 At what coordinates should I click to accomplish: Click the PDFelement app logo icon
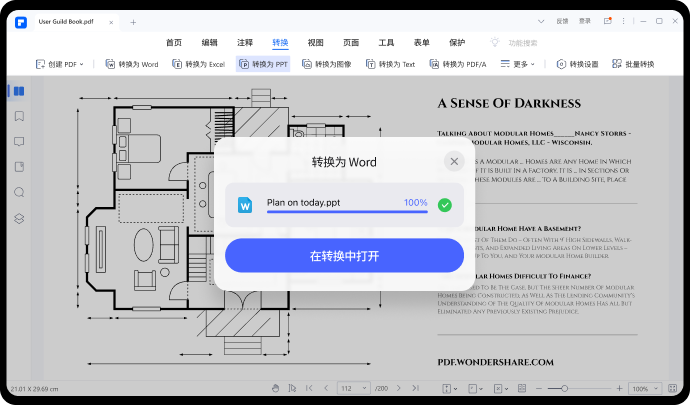(21, 22)
